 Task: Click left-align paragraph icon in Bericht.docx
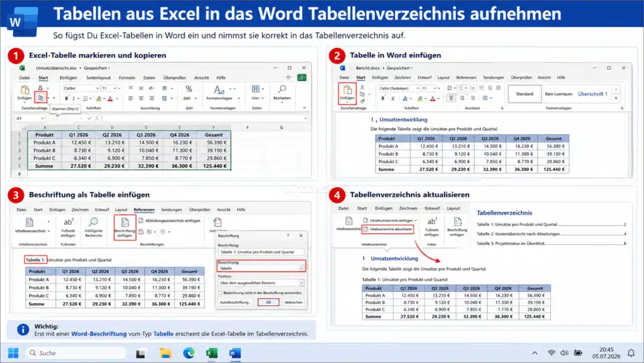(x=452, y=98)
